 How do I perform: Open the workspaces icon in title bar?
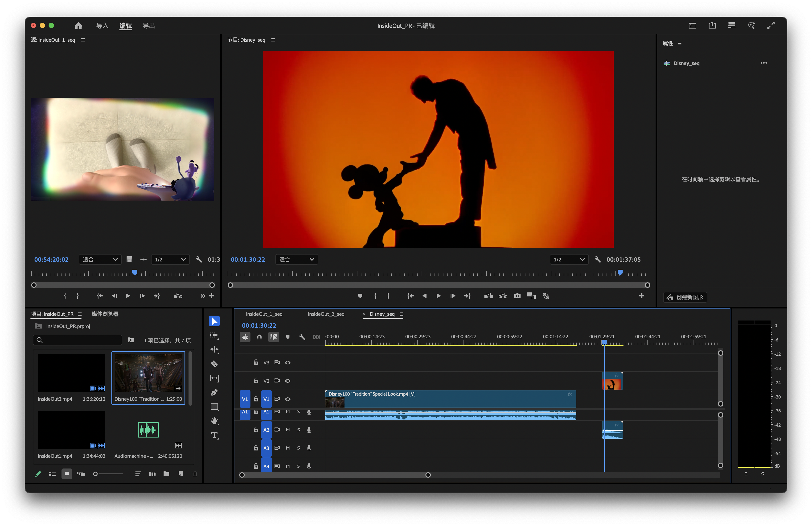(693, 26)
